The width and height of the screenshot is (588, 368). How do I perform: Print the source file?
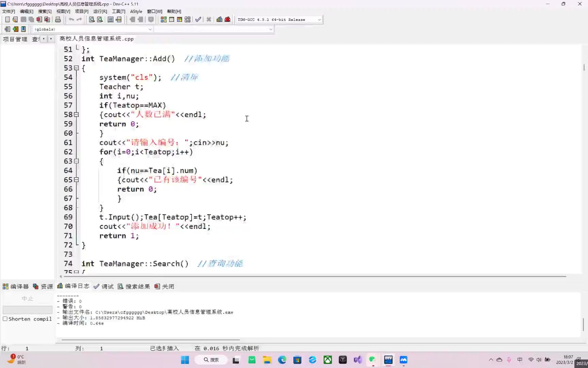[58, 19]
